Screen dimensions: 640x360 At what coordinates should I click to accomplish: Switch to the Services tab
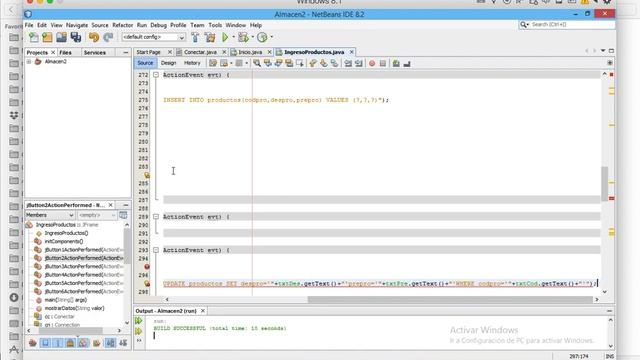pos(95,53)
